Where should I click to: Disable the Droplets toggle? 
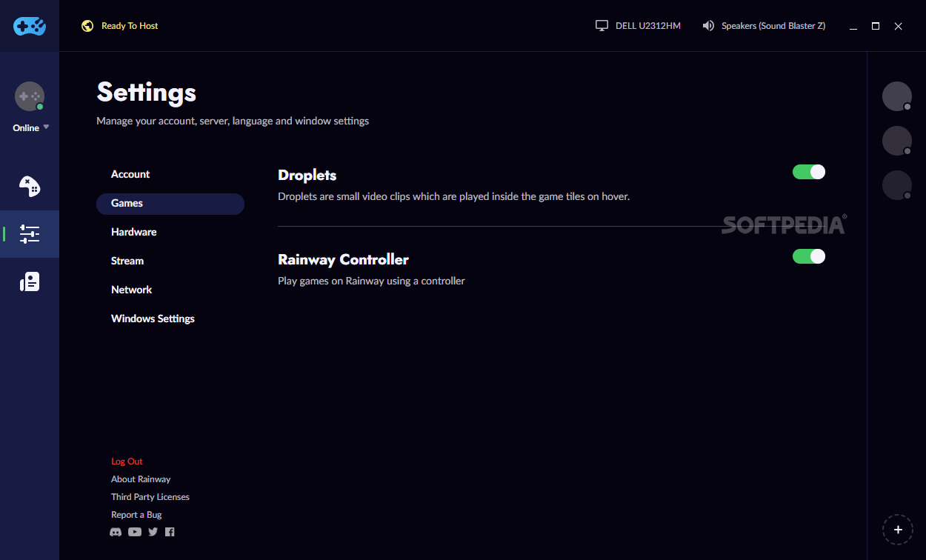tap(809, 172)
